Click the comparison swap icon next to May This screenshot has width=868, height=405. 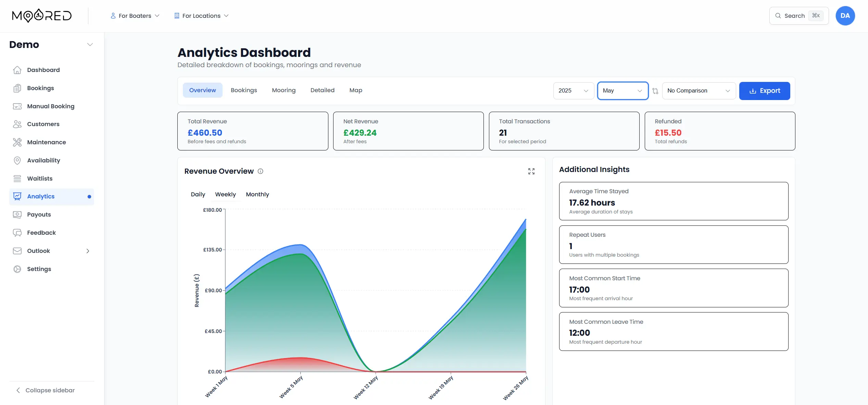point(655,91)
